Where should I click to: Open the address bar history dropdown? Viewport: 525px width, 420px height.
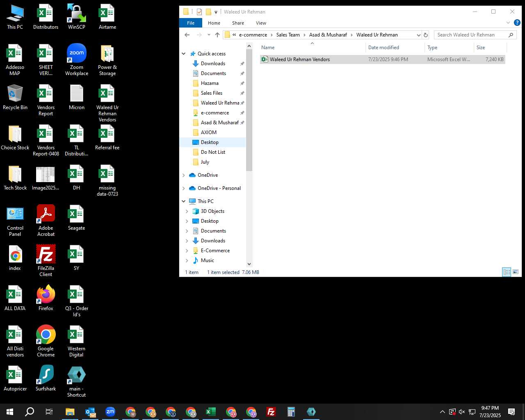[x=418, y=35]
